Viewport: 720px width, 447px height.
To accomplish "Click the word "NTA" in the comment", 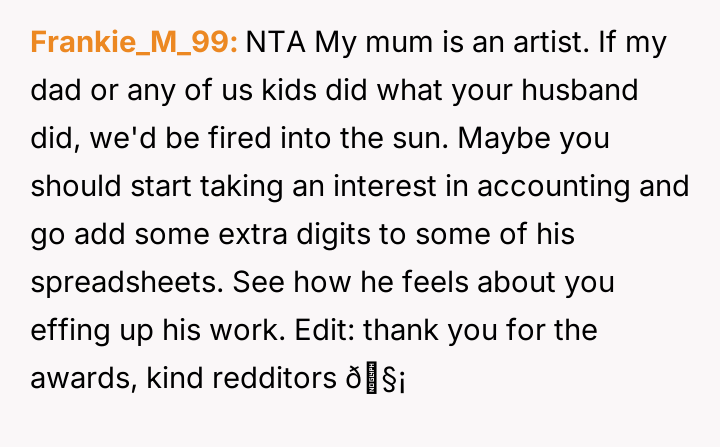I will point(277,43).
